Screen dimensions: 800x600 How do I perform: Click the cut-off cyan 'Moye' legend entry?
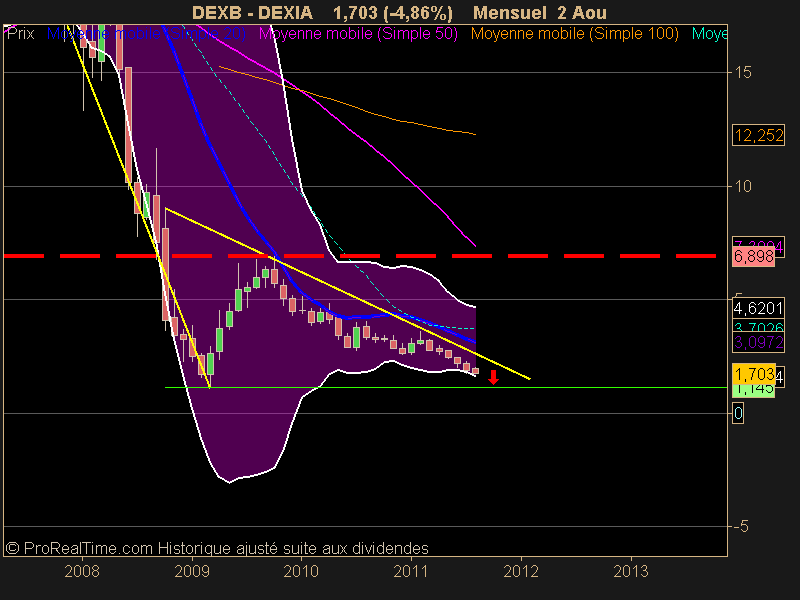pyautogui.click(x=710, y=34)
